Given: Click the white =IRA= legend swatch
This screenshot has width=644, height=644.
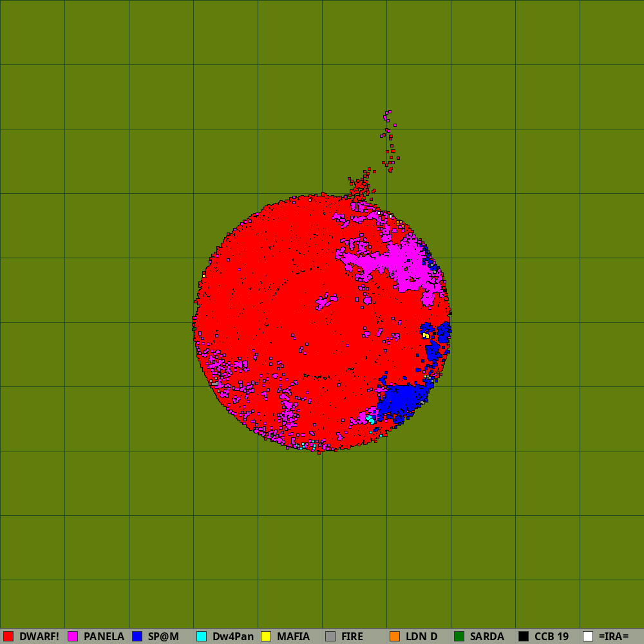Looking at the screenshot, I should point(588,636).
